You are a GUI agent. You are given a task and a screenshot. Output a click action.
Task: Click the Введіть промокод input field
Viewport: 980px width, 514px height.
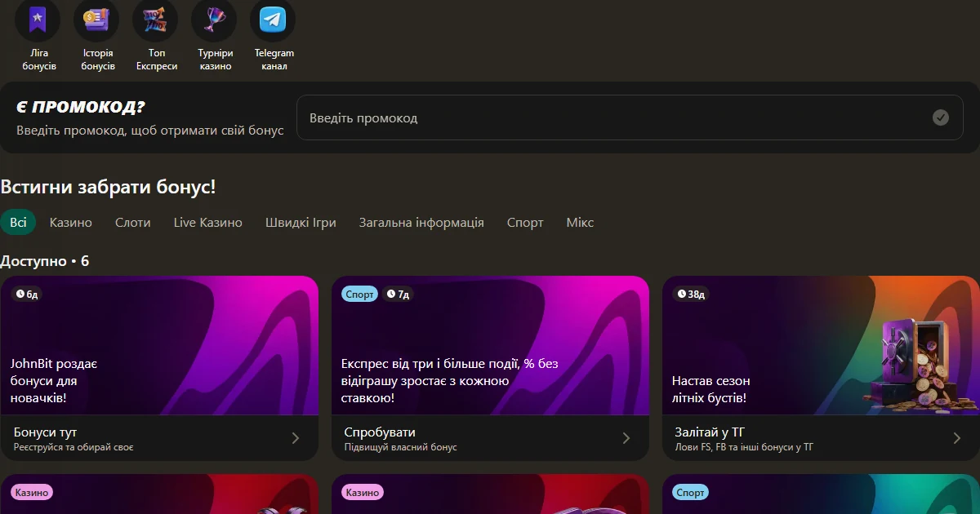[630, 117]
